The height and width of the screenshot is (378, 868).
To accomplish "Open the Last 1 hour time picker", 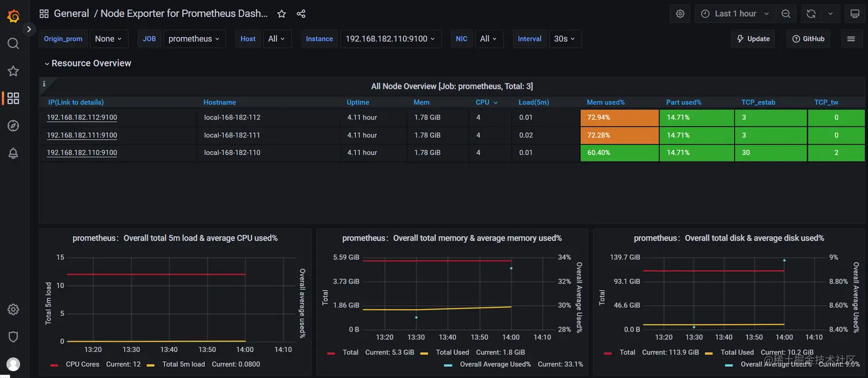I will [735, 14].
